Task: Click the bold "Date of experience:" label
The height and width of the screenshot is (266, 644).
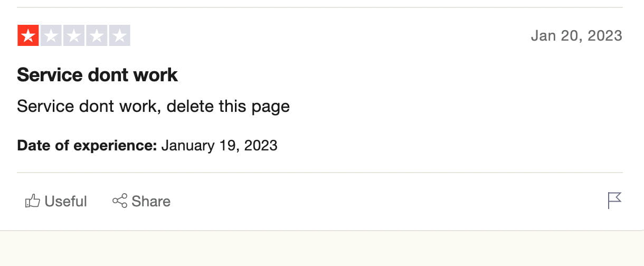Action: (x=87, y=145)
